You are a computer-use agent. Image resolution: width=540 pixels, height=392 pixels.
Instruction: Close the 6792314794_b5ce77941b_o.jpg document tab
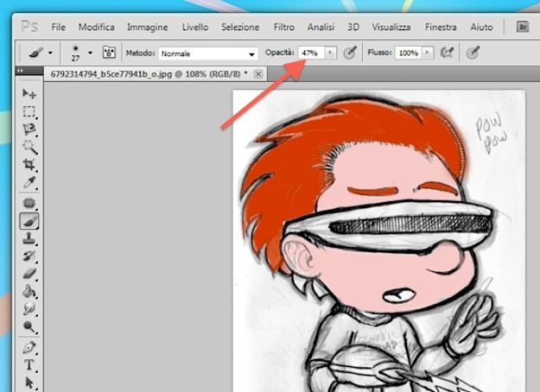click(258, 73)
